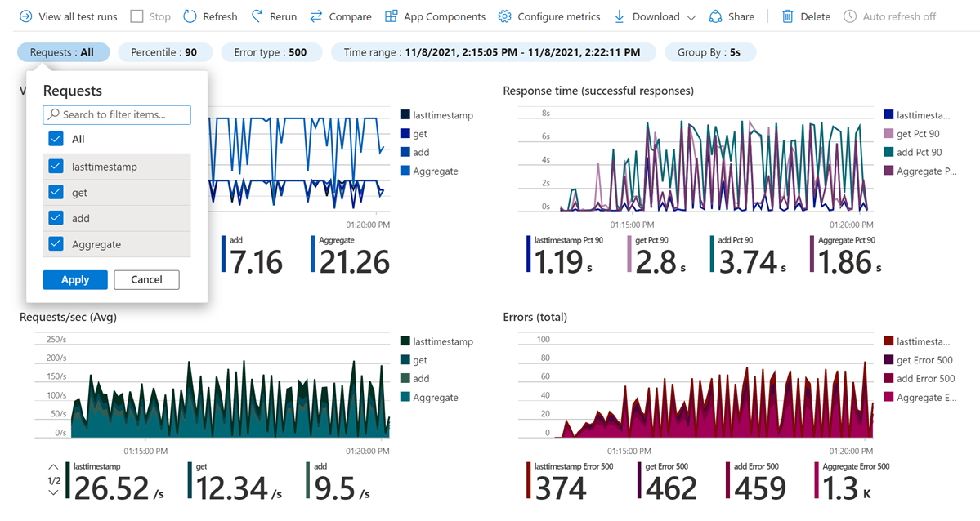980x521 pixels.
Task: Open the Error type : 500 filter
Action: pos(271,52)
